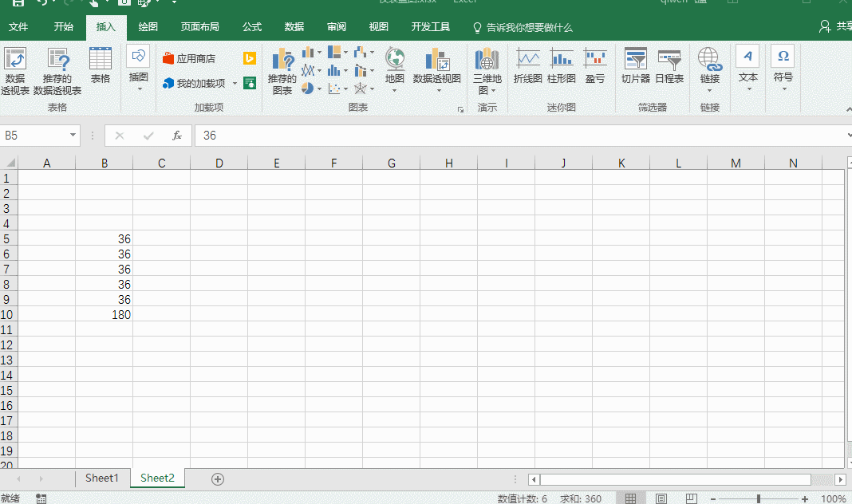The width and height of the screenshot is (852, 504).
Task: Click the zoom out minus button
Action: [x=713, y=499]
